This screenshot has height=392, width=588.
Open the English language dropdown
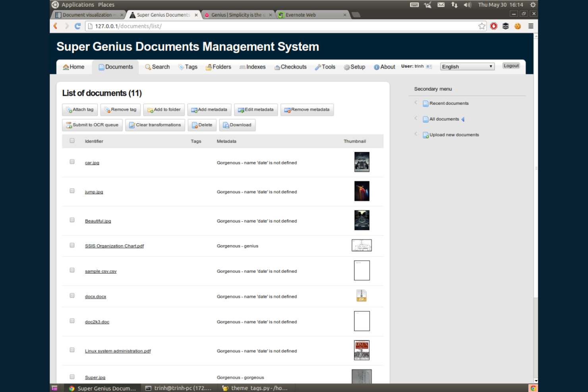click(x=467, y=66)
